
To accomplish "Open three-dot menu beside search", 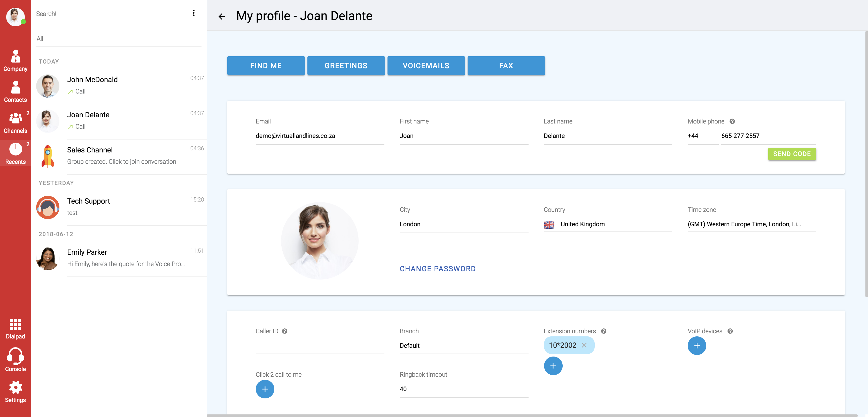I will [x=193, y=13].
